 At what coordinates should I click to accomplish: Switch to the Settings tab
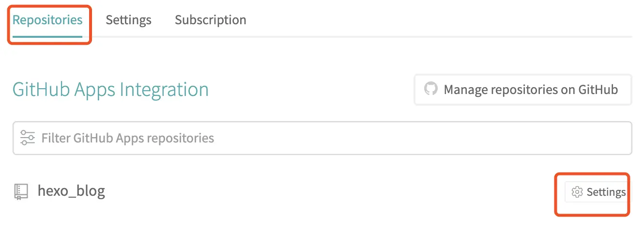tap(128, 20)
